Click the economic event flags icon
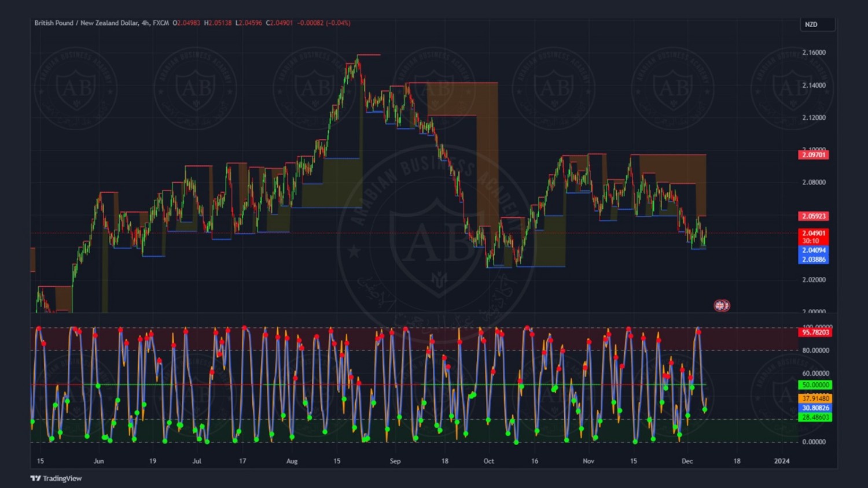This screenshot has height=488, width=868. (x=722, y=305)
